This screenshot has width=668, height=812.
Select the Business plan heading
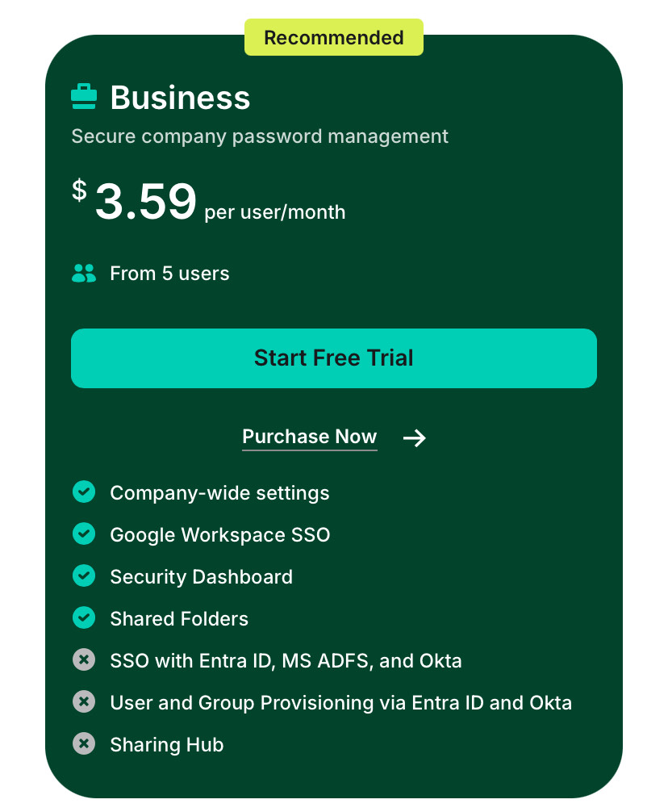click(180, 98)
